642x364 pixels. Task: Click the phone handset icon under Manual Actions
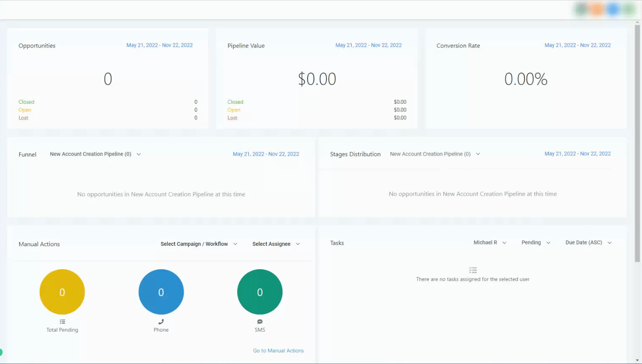161,321
